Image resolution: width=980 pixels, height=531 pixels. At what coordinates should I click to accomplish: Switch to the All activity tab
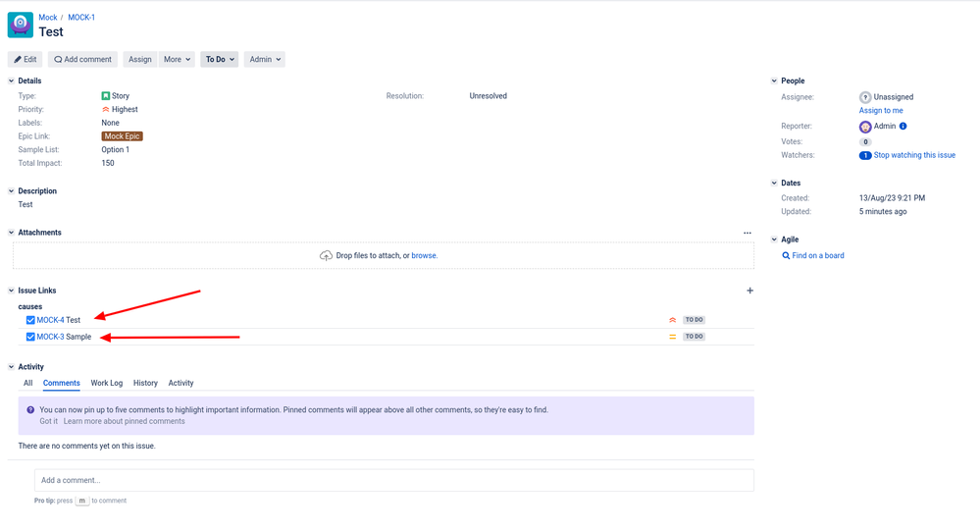(x=28, y=383)
